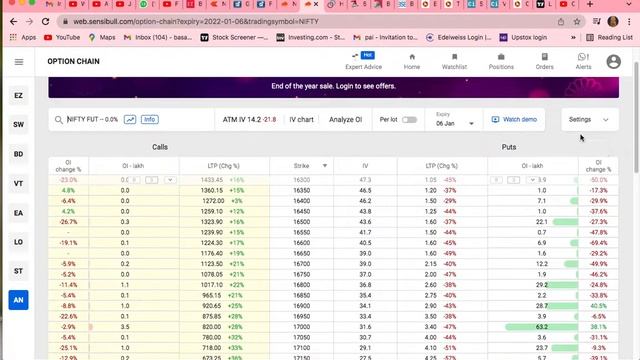This screenshot has width=640, height=360.
Task: Open the browser three-dot menu
Action: [x=629, y=22]
